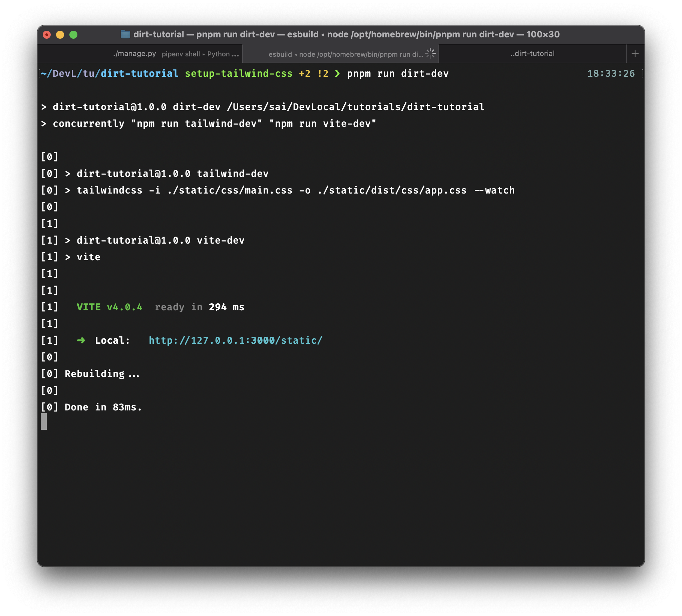The image size is (682, 616).
Task: Click the folder proxy icon in title bar
Action: point(125,34)
